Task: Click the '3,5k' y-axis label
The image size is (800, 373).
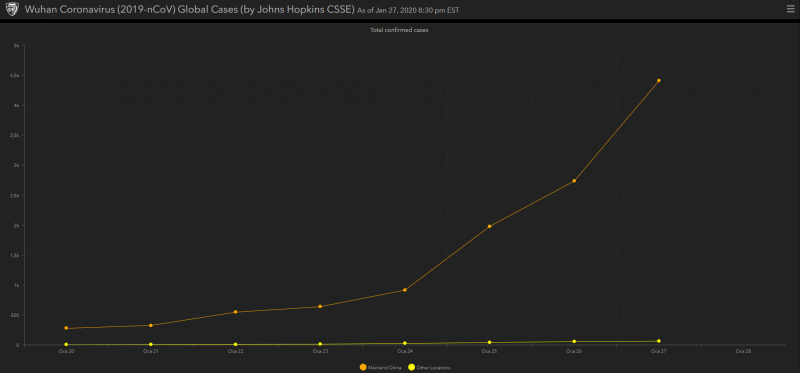Action: point(15,136)
